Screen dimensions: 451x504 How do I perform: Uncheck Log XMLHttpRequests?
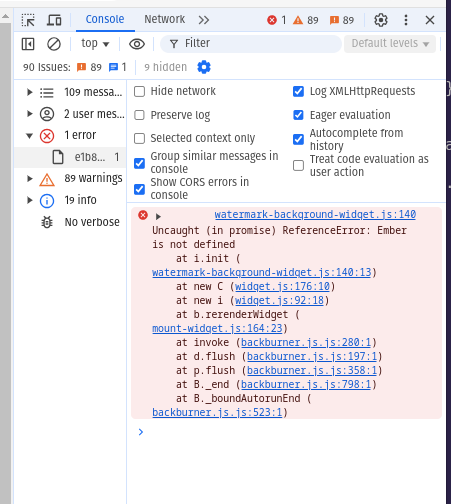(x=298, y=91)
